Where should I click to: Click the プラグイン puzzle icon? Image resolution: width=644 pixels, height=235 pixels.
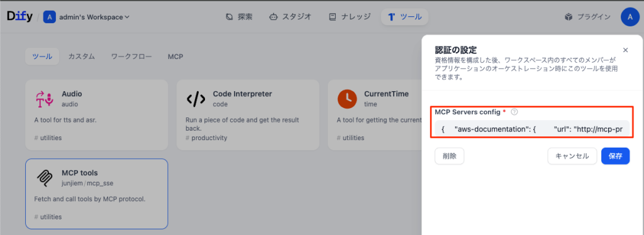[569, 17]
